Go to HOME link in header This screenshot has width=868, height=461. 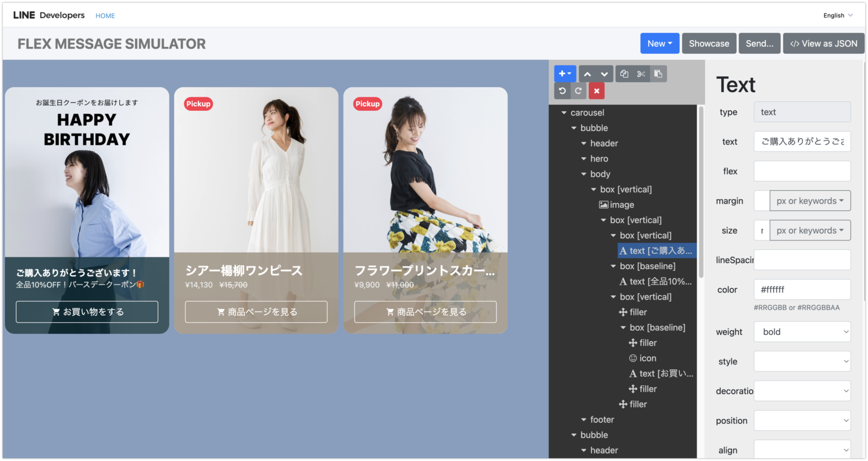[x=105, y=16]
